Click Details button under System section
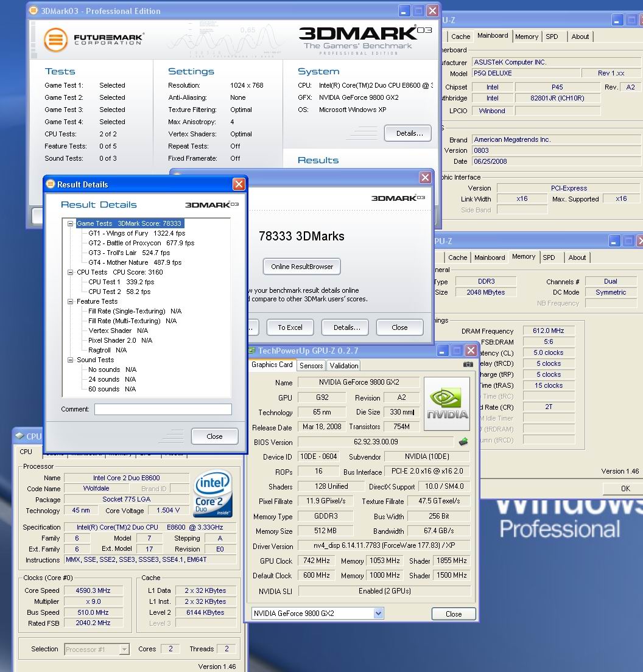This screenshot has height=672, width=643. pos(408,133)
